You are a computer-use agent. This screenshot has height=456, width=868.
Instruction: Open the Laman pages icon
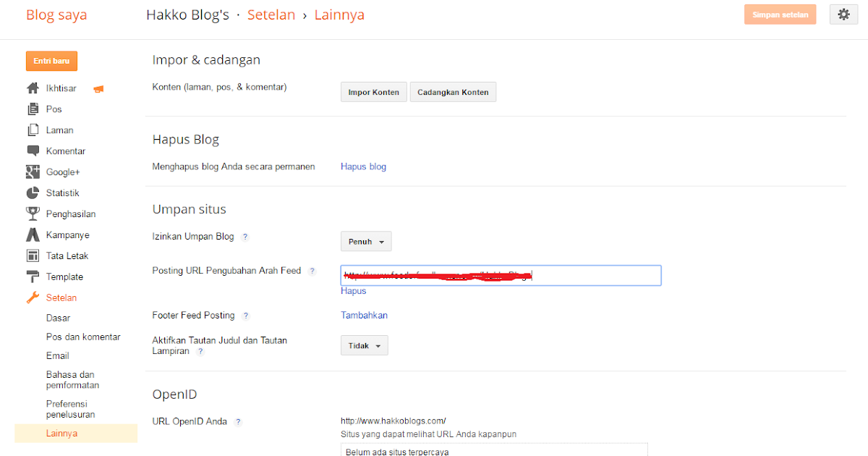(x=33, y=130)
